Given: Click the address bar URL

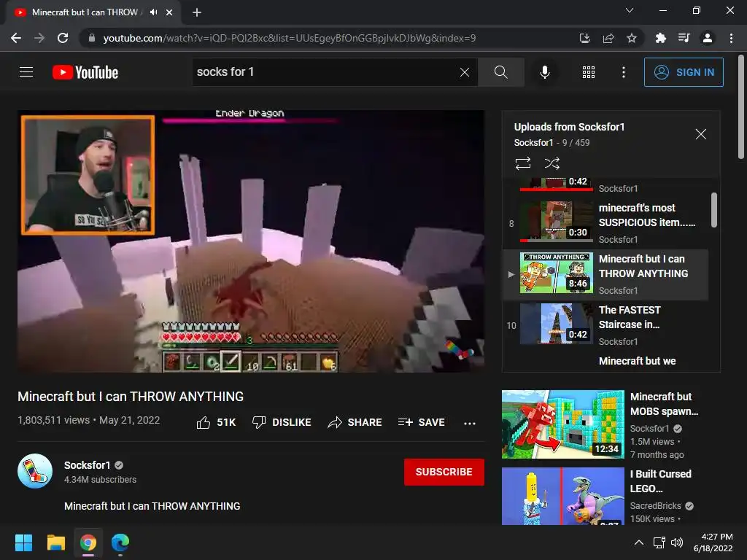Looking at the screenshot, I should coord(289,38).
